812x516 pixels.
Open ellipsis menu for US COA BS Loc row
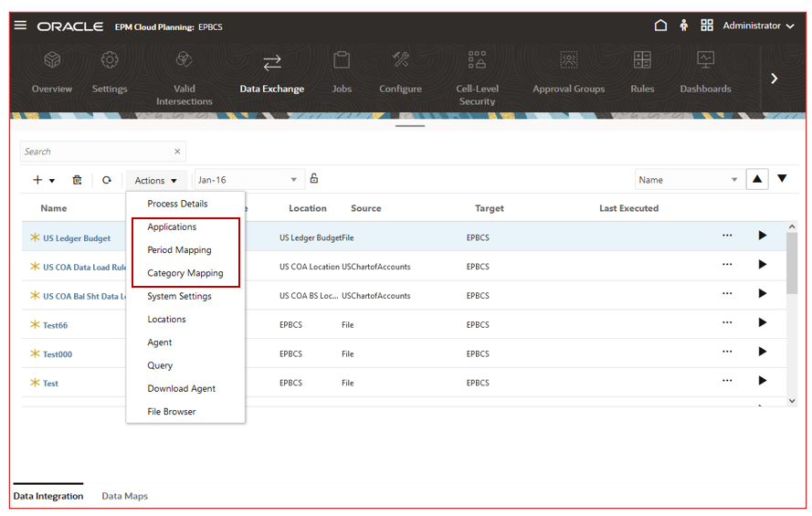pos(727,293)
